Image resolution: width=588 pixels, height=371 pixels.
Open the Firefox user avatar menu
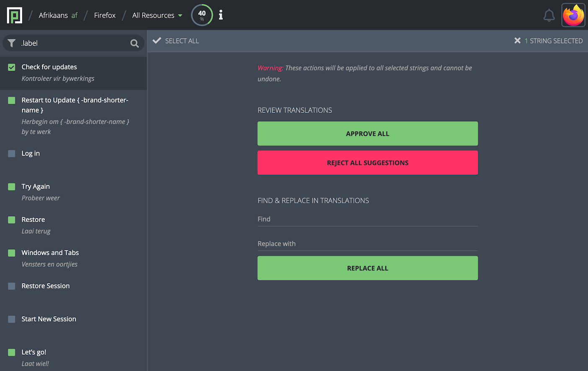(x=573, y=15)
